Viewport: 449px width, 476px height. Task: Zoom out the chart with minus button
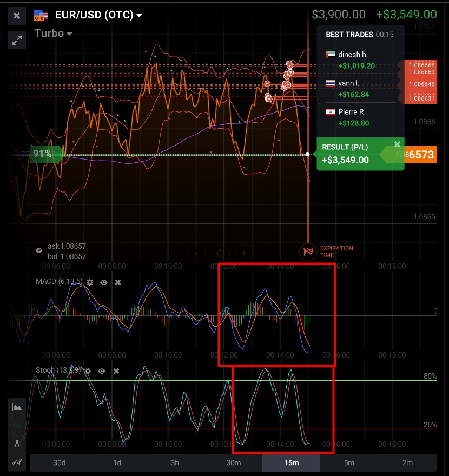(x=196, y=253)
